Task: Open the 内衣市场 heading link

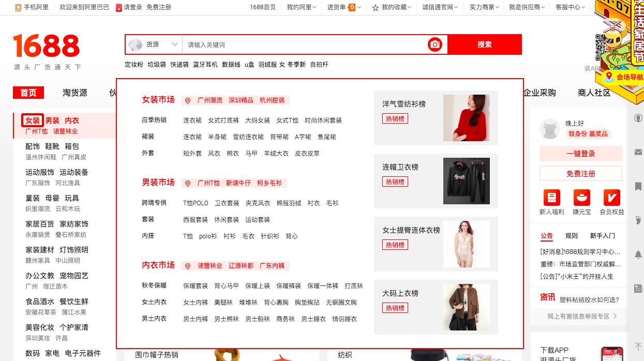Action: click(x=158, y=265)
